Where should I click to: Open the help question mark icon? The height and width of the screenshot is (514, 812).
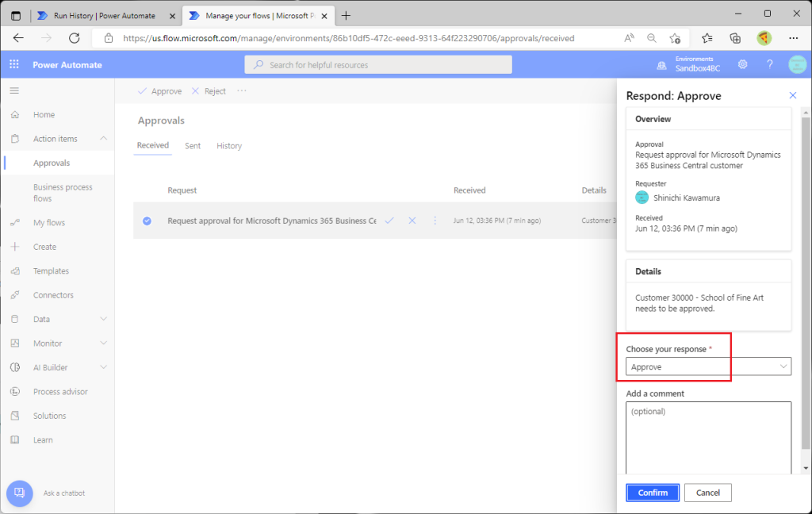tap(769, 64)
